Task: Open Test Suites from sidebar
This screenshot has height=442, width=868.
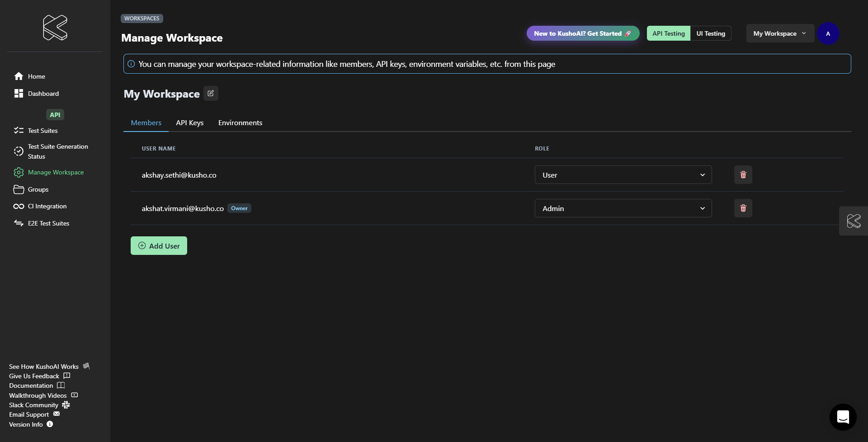Action: (43, 131)
